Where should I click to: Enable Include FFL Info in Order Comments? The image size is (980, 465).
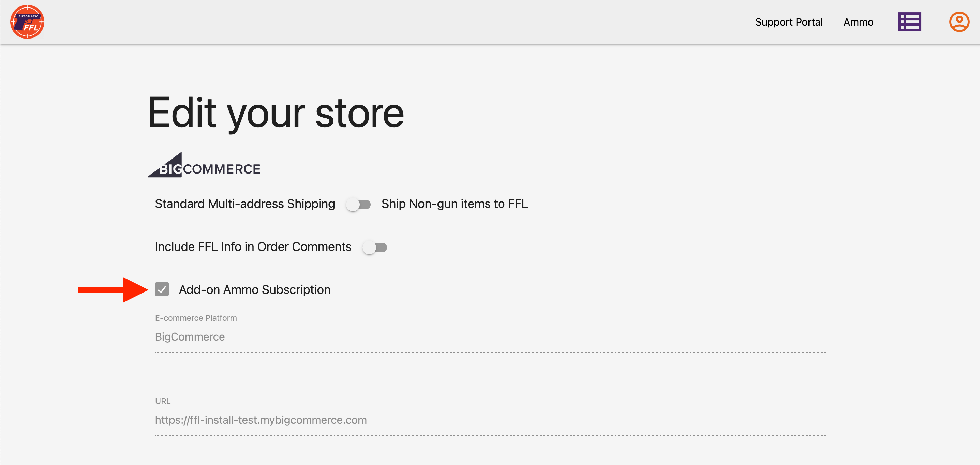pyautogui.click(x=375, y=247)
